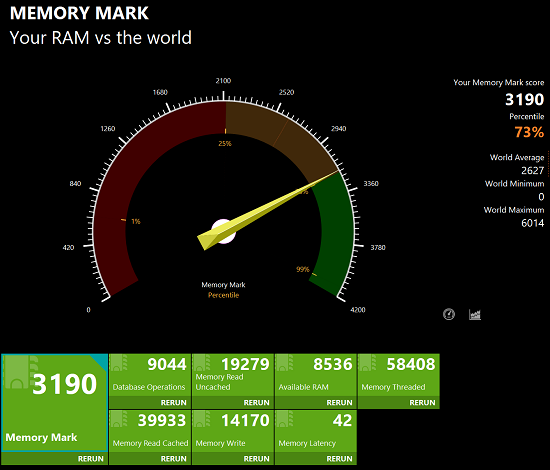Click the World Minimum value 0
The image size is (550, 470).
541,197
